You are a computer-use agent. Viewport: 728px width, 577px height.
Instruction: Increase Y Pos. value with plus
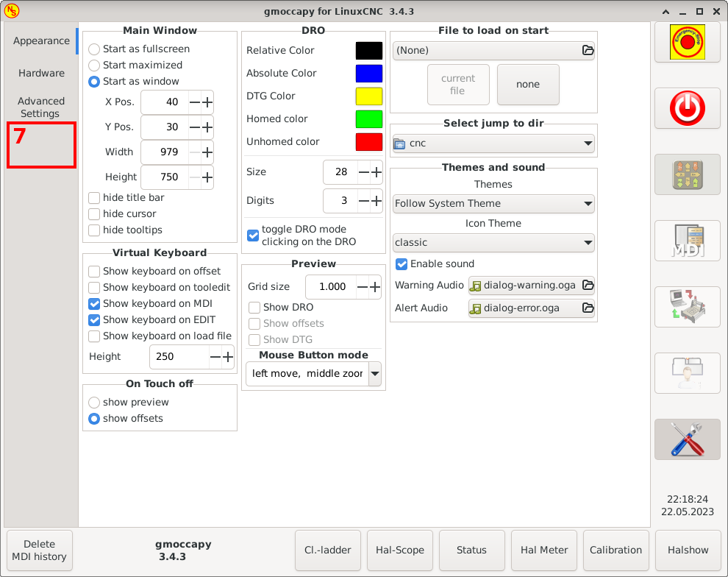pyautogui.click(x=207, y=127)
